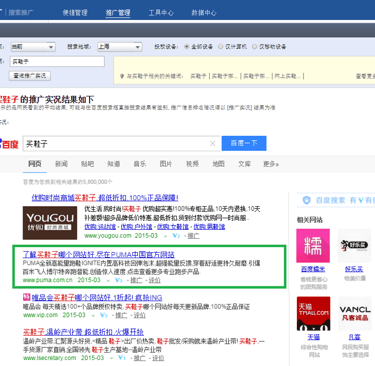
Task: Click the V2 trust badge on yougou result
Action: (x=176, y=236)
